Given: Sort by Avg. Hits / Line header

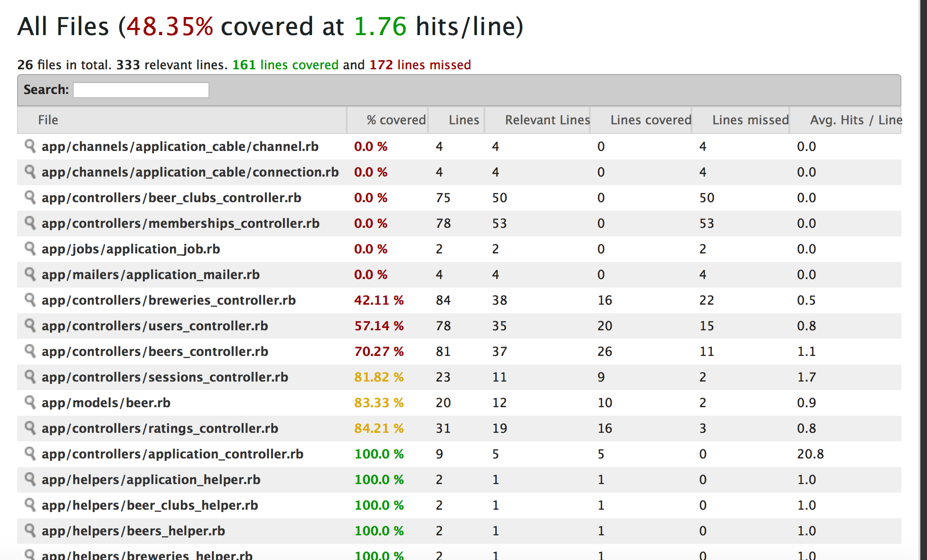Looking at the screenshot, I should [856, 120].
